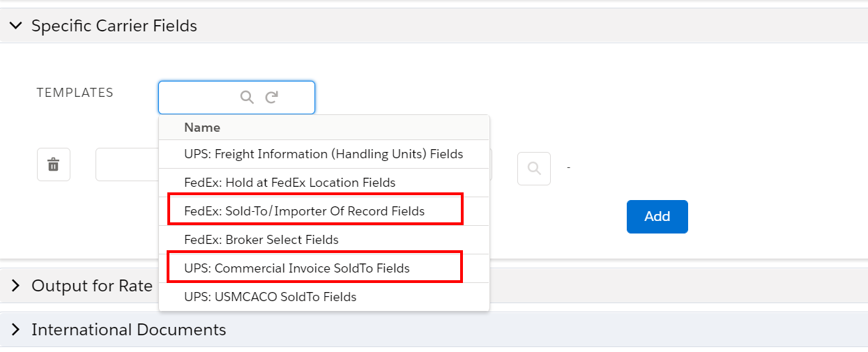This screenshot has height=352, width=868.
Task: Expand the Output for Rate section
Action: 15,286
